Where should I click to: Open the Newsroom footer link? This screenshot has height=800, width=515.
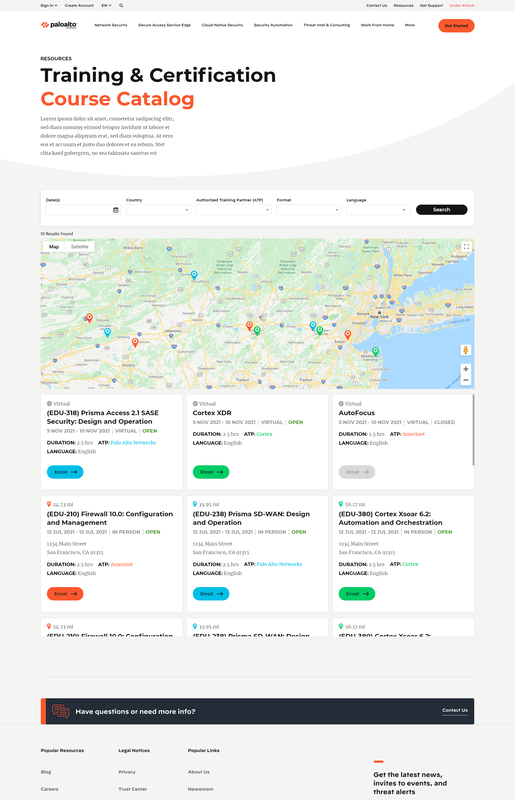click(201, 789)
